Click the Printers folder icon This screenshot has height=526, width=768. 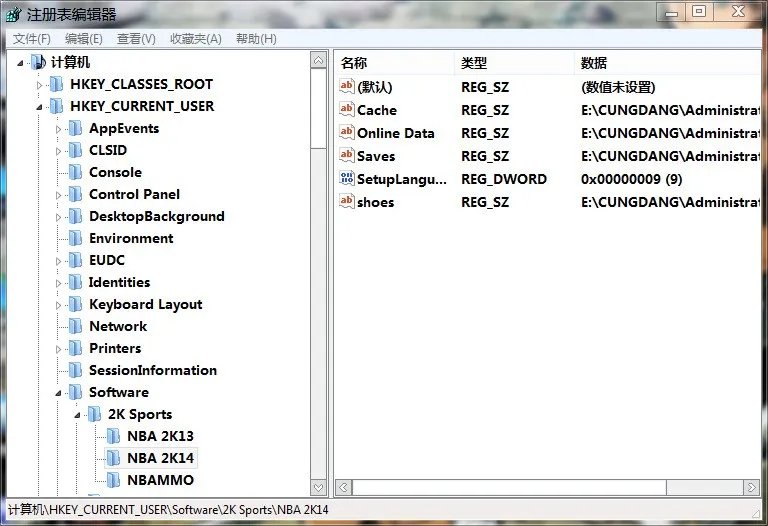(75, 349)
